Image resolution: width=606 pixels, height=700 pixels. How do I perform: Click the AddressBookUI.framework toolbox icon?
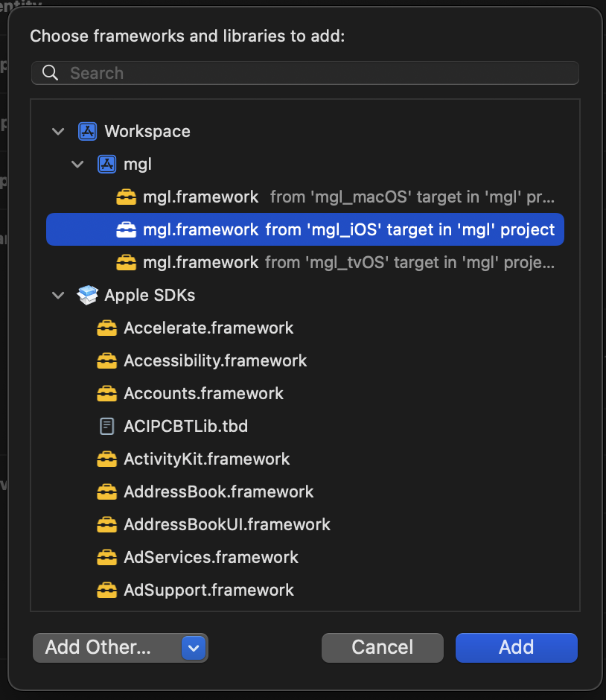(x=107, y=524)
